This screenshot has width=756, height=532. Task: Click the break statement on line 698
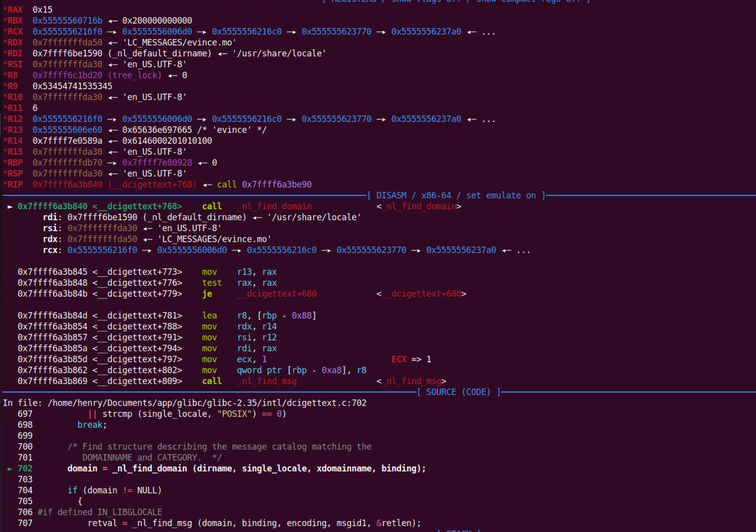pos(92,425)
